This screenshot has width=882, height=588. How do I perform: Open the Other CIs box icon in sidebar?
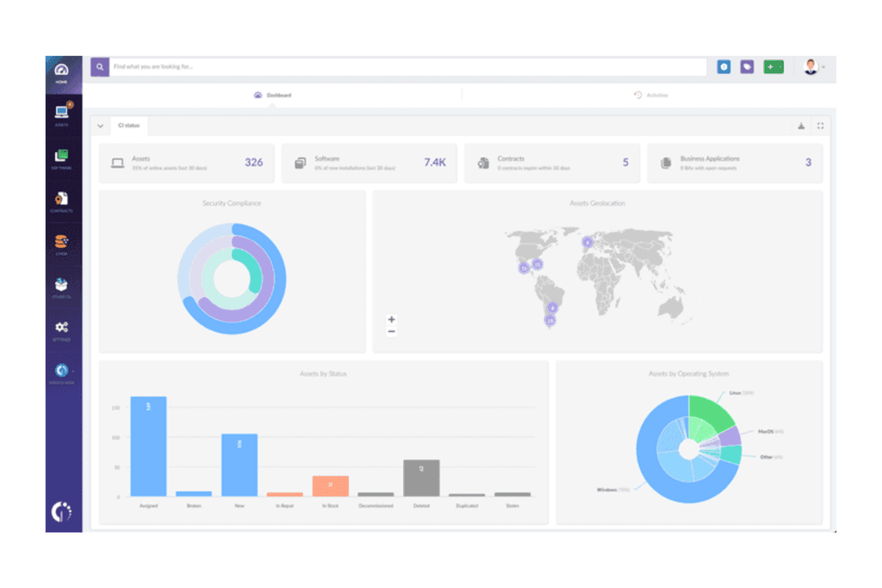pos(61,287)
